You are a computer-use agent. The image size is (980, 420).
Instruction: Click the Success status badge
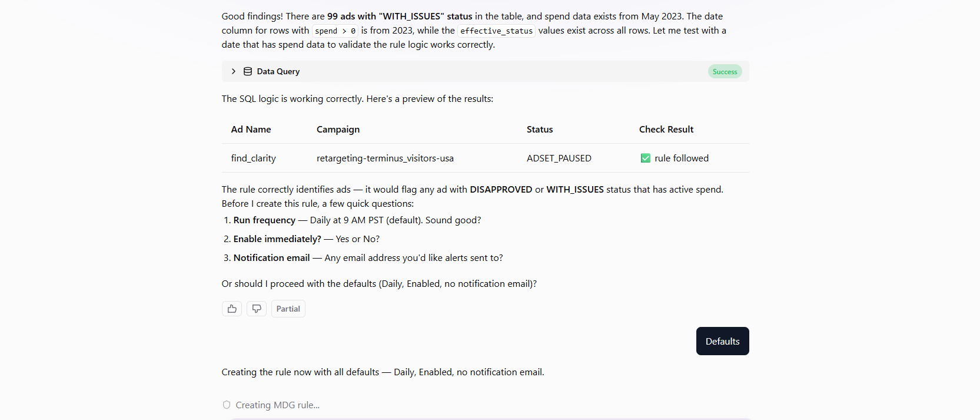725,72
